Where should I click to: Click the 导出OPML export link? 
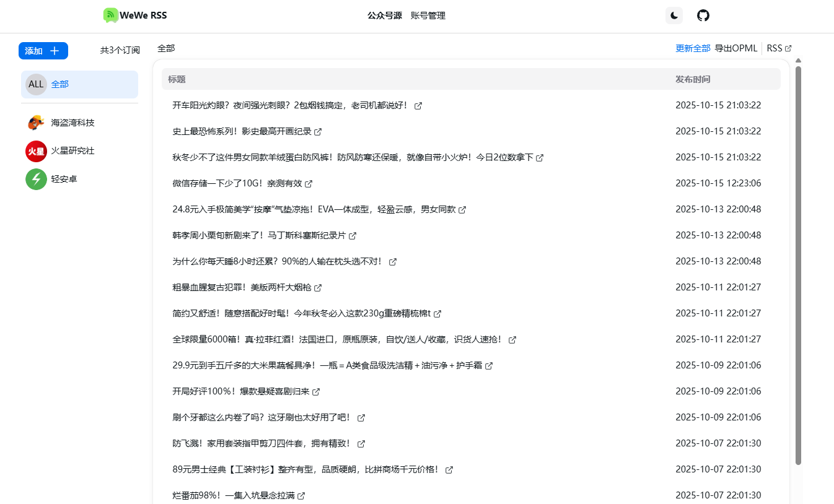(x=735, y=48)
